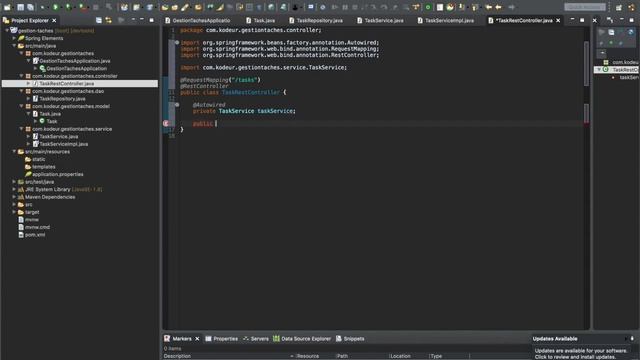640x360 pixels.
Task: Click the Description column header in Markers
Action: click(177, 356)
